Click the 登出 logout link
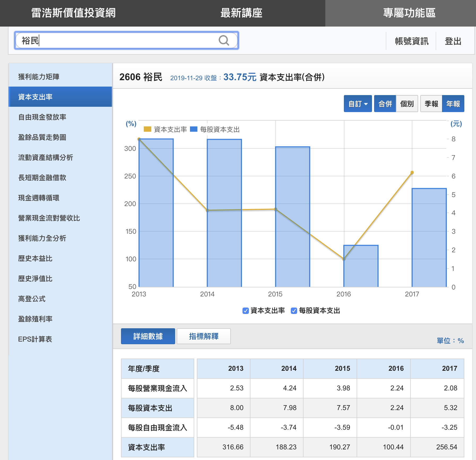The height and width of the screenshot is (460, 476). coord(453,41)
